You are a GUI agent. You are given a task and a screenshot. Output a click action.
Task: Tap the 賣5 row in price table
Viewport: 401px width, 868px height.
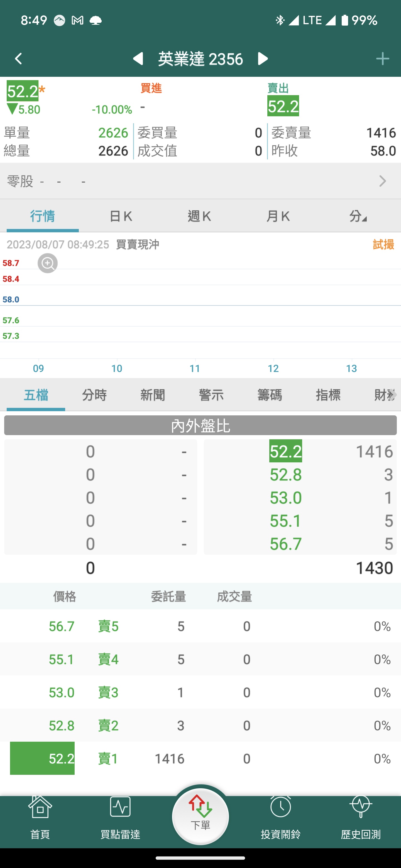[x=200, y=626]
